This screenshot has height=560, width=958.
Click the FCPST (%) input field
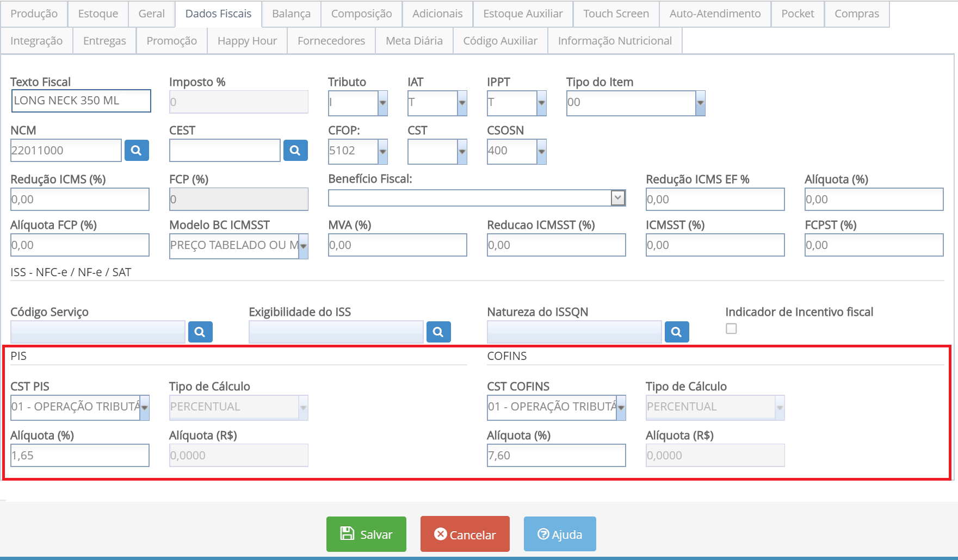coord(874,245)
